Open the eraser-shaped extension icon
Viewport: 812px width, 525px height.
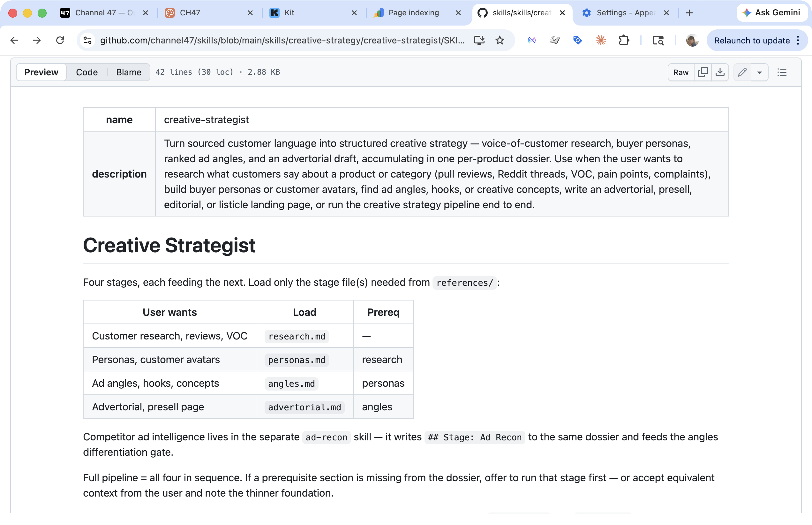click(x=554, y=40)
